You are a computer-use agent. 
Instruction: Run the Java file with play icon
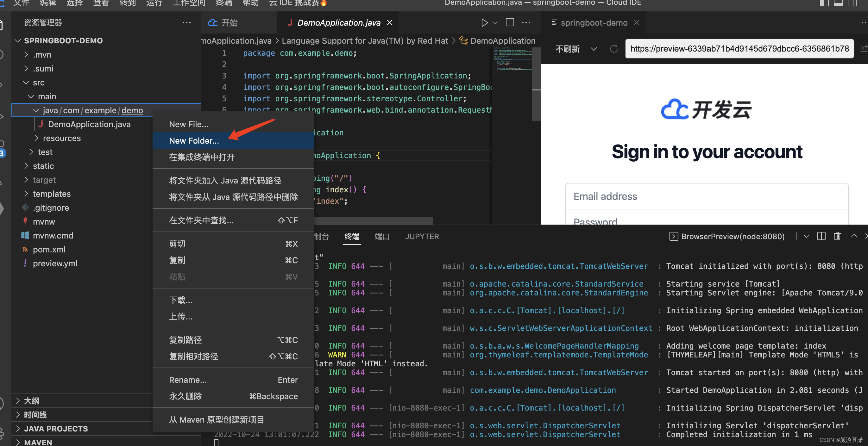tap(484, 22)
